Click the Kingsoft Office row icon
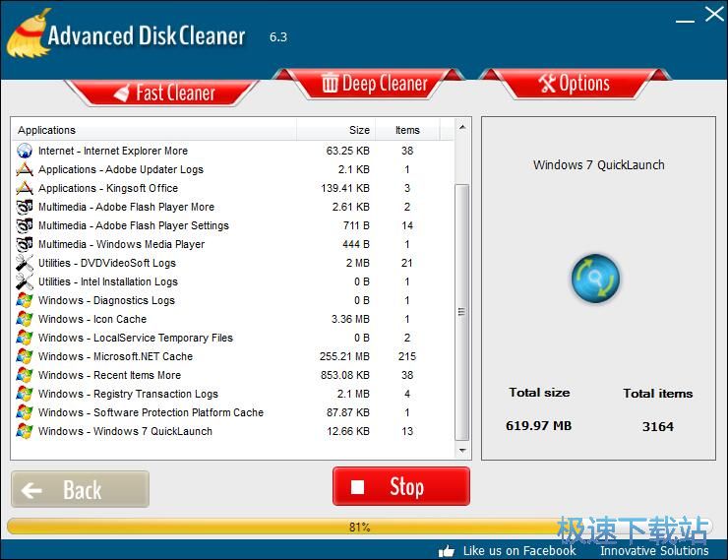 pos(25,188)
